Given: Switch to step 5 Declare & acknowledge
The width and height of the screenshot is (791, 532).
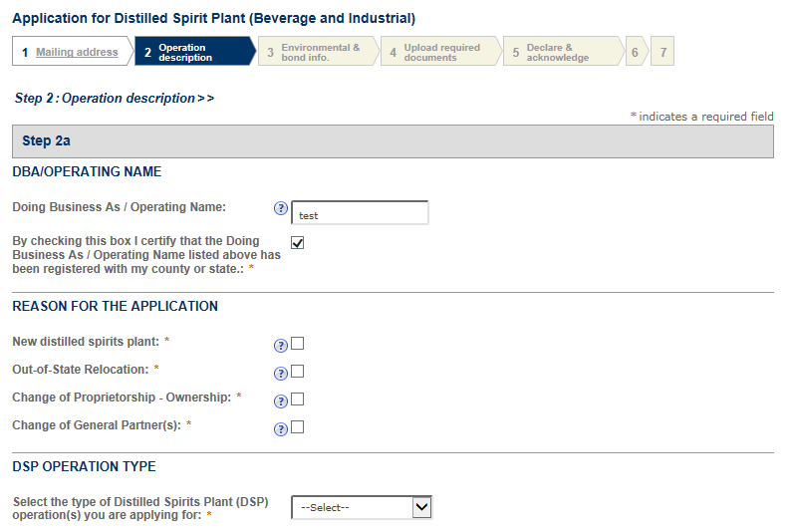Looking at the screenshot, I should [561, 52].
